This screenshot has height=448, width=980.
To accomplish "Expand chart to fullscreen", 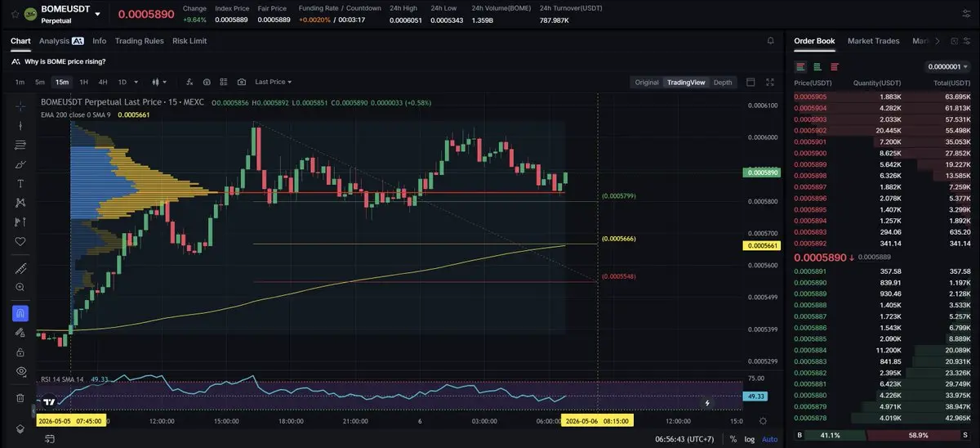I will [769, 82].
